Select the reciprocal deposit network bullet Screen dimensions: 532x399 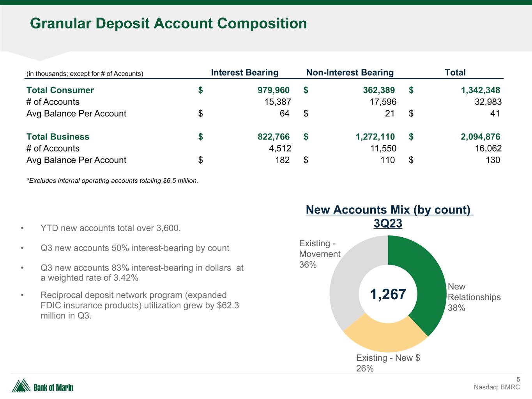[x=140, y=305]
